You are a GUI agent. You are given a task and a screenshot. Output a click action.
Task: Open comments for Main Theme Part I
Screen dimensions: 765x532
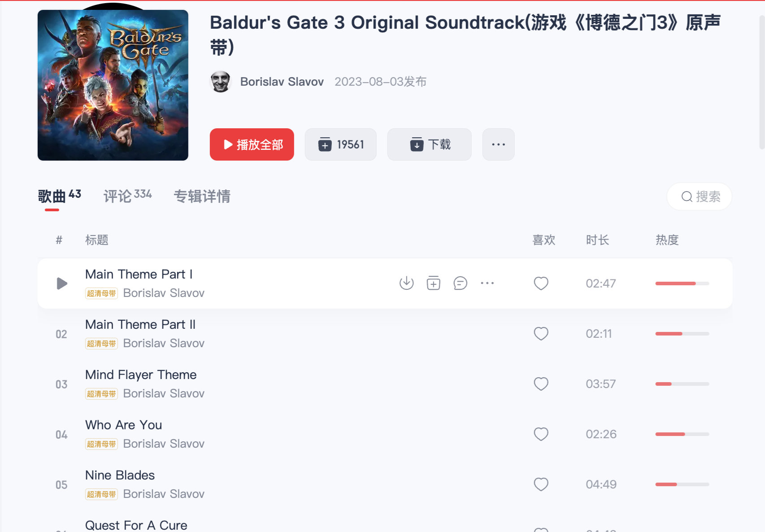pyautogui.click(x=461, y=283)
